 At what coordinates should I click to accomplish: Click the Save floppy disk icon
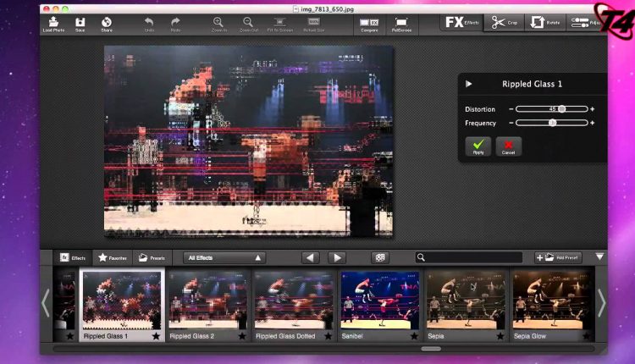[x=80, y=25]
